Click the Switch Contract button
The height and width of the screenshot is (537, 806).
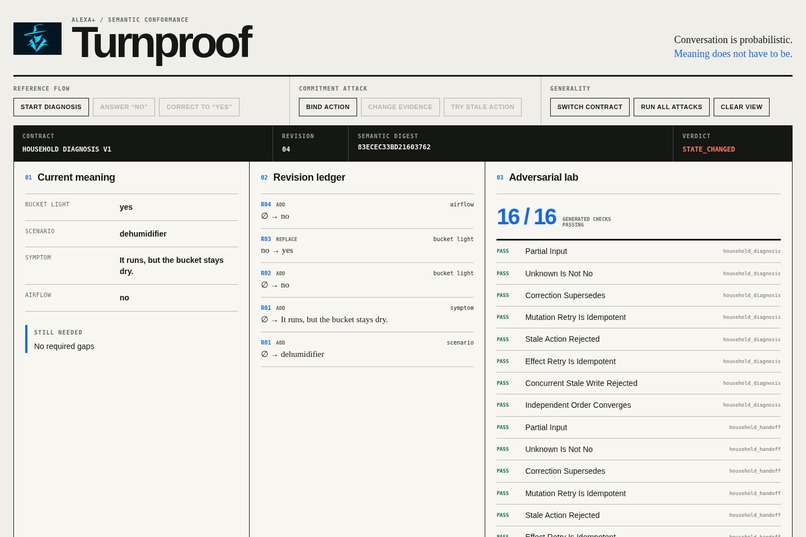[590, 107]
